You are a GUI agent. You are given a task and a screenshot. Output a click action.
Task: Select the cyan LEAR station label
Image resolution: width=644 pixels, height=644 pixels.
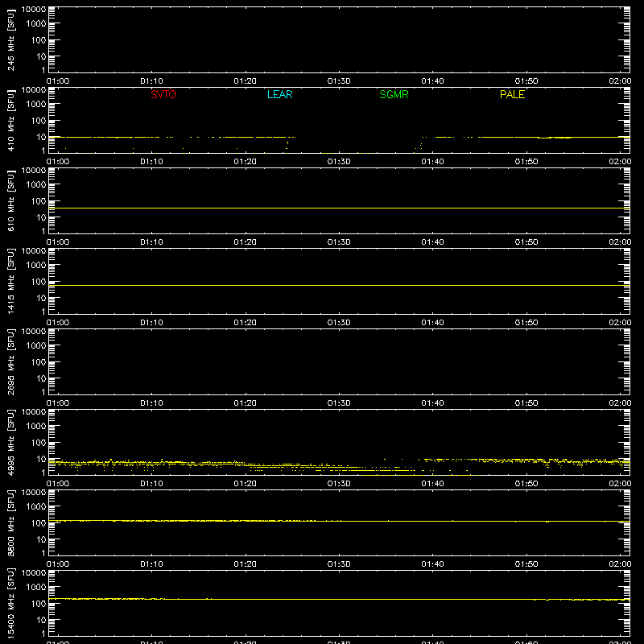(x=279, y=94)
